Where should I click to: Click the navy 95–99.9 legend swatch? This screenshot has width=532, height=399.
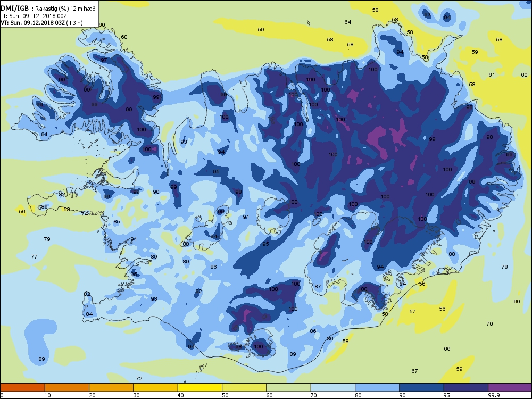point(466,387)
